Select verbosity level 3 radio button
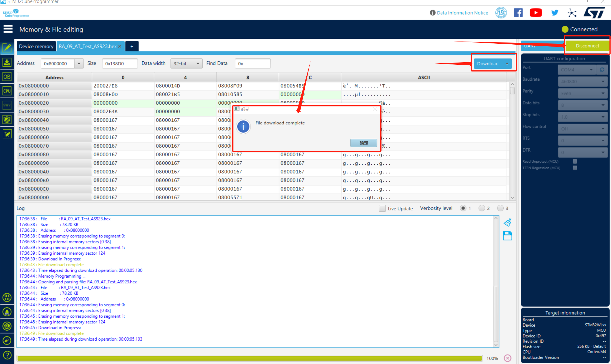The height and width of the screenshot is (364, 611). (500, 208)
